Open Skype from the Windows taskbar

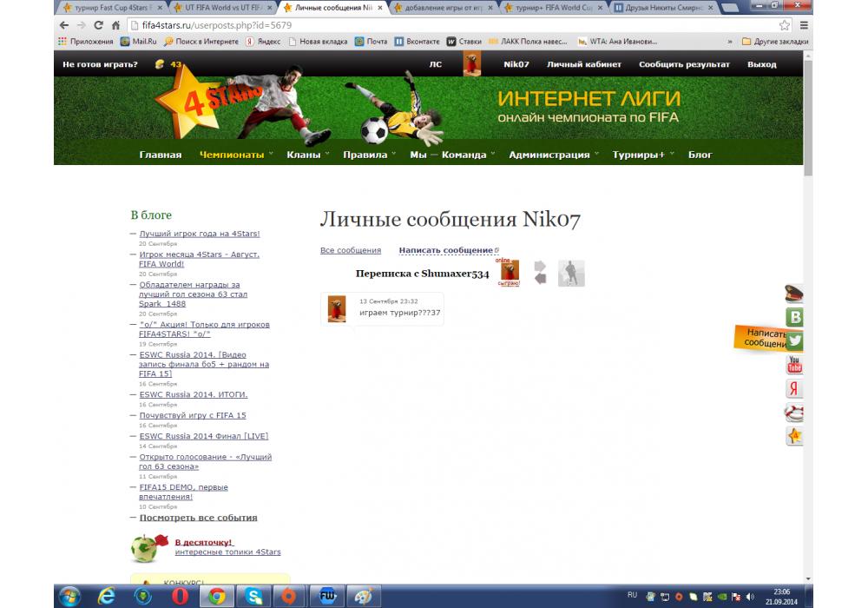254,596
